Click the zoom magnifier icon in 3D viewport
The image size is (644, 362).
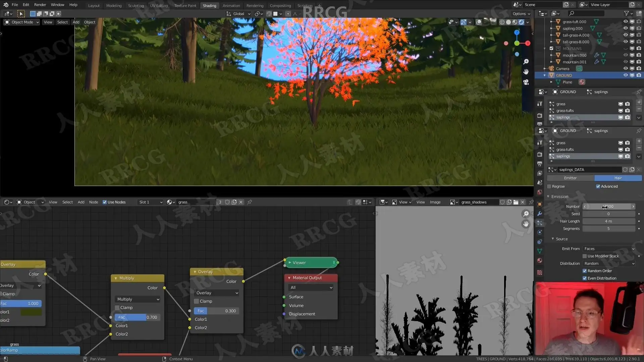[x=526, y=62]
